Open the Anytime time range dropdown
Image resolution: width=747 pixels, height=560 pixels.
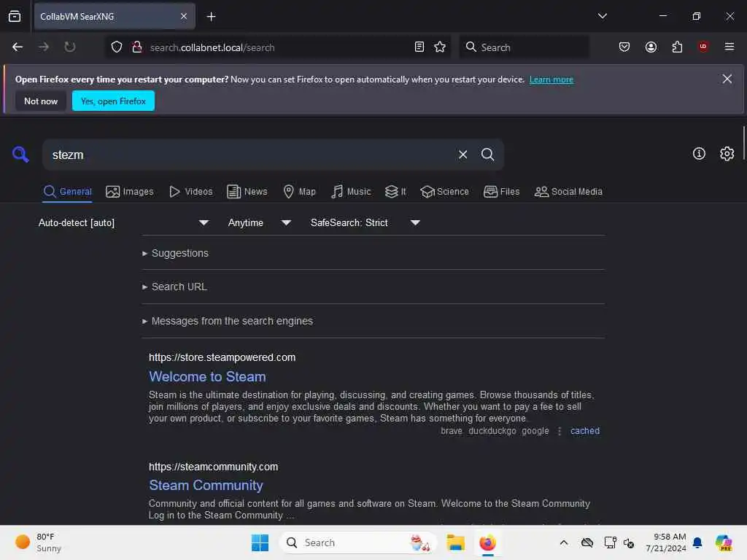259,223
